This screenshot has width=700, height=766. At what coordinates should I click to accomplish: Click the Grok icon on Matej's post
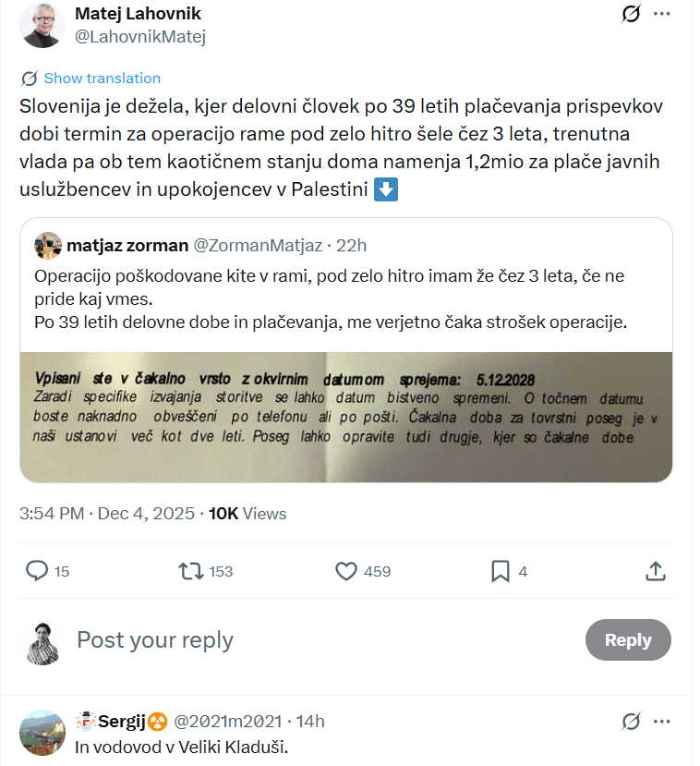[x=632, y=14]
